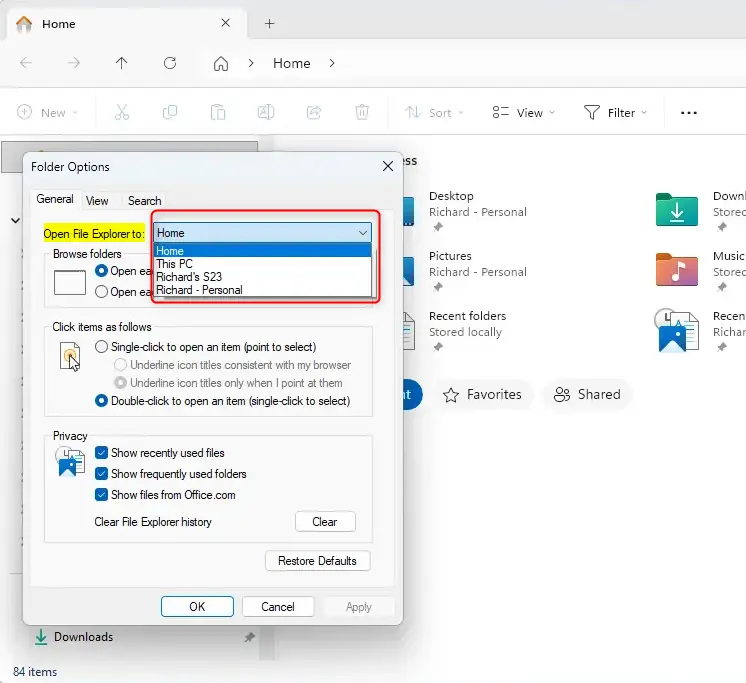
Task: Click the pin under Desktop folder
Action: click(438, 227)
